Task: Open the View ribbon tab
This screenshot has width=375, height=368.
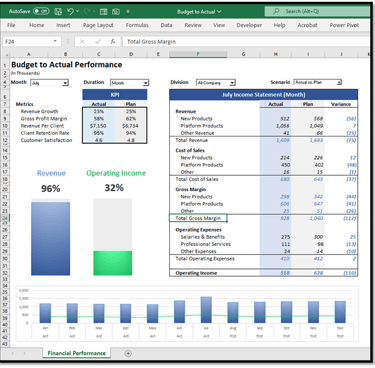Action: pos(219,25)
